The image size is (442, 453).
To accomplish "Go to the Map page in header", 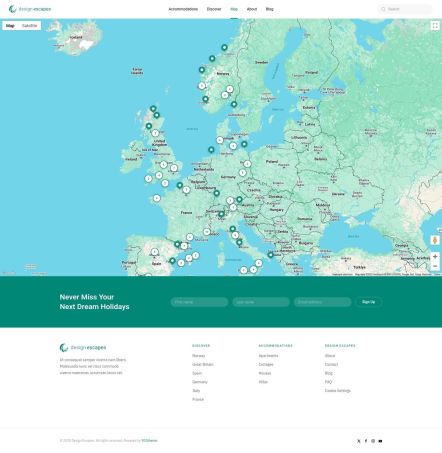I will 234,9.
